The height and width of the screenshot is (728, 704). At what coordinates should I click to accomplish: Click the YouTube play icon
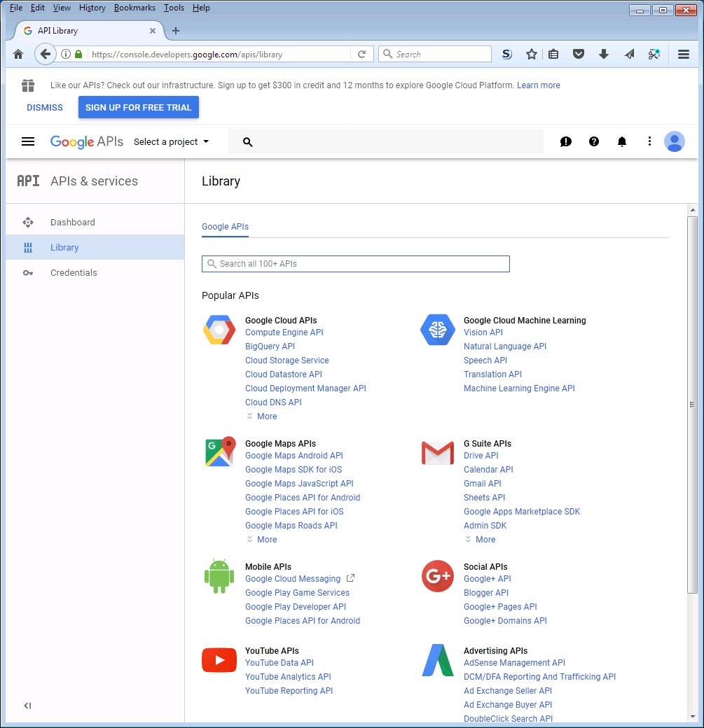(x=219, y=659)
